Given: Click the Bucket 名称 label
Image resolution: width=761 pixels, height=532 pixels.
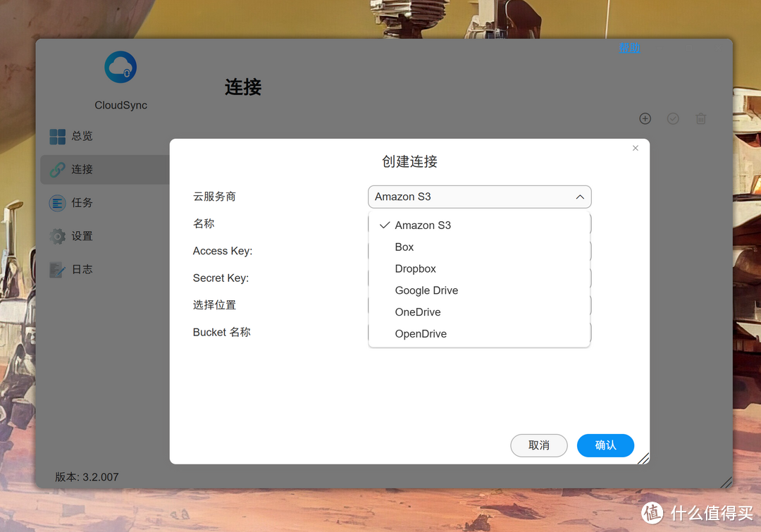Looking at the screenshot, I should click(222, 332).
